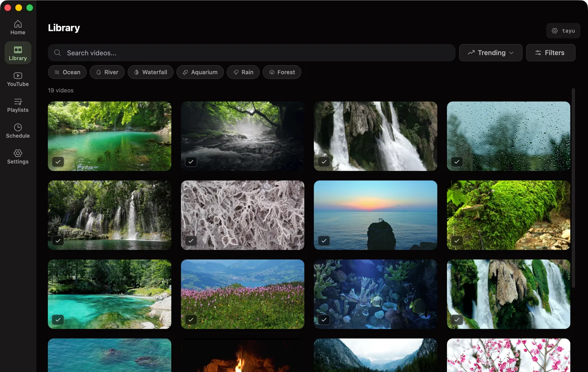Toggle checkbox on pink flower meadow video
This screenshot has width=588, height=372.
(x=191, y=319)
